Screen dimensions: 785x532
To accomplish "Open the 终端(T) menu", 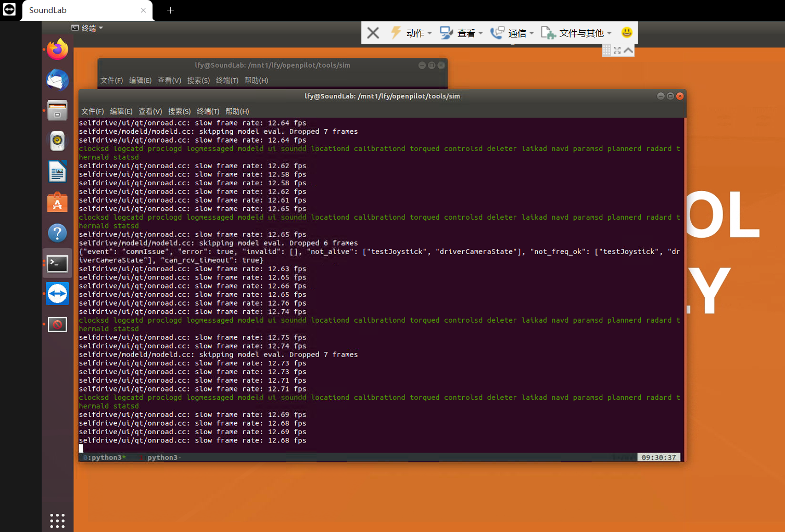I will pyautogui.click(x=208, y=111).
